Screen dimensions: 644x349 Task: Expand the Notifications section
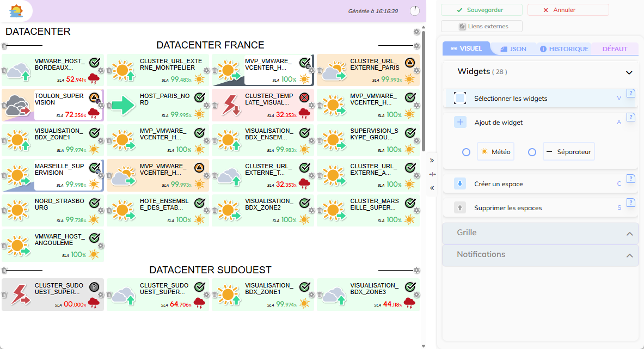tap(629, 255)
